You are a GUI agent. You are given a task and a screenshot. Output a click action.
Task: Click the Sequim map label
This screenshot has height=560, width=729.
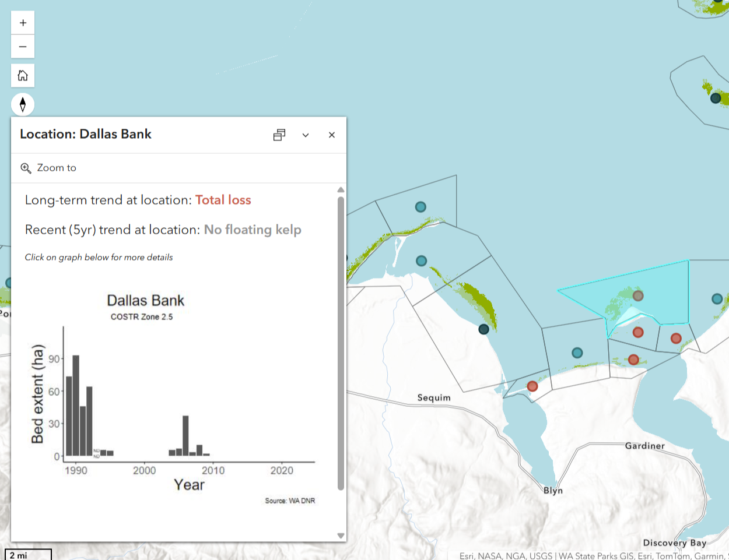point(434,398)
